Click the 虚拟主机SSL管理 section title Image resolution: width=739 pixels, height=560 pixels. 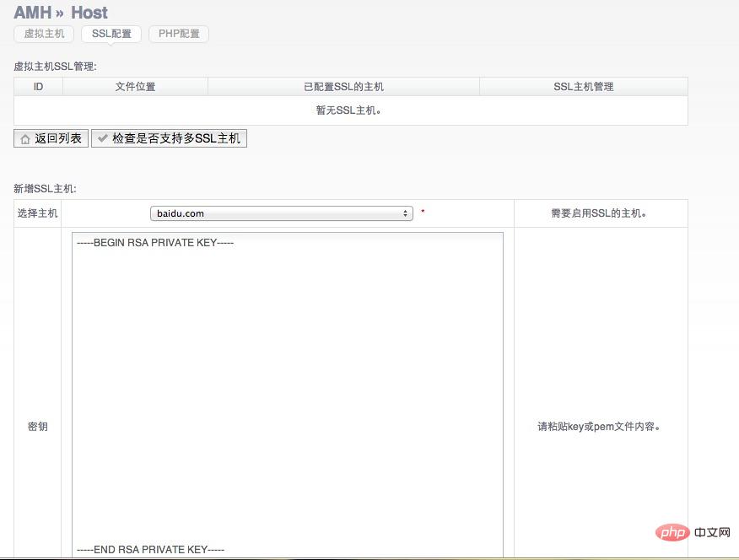55,67
